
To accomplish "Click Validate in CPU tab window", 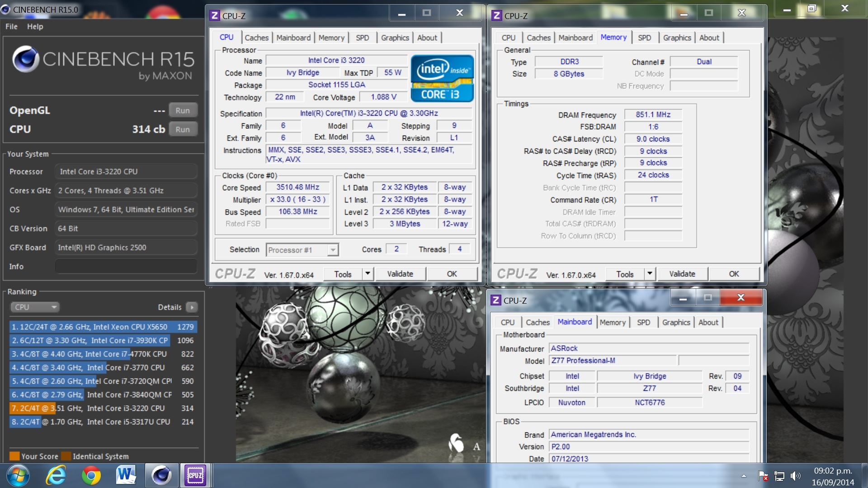I will pos(400,274).
